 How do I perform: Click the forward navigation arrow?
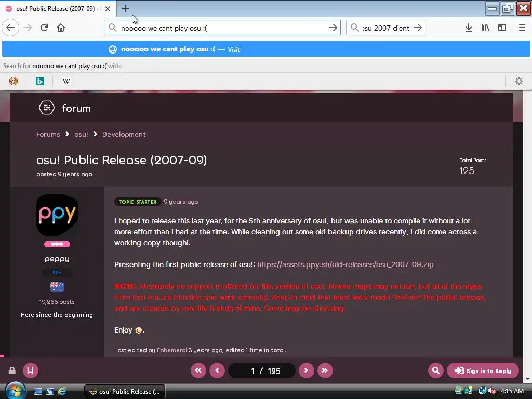pyautogui.click(x=28, y=28)
